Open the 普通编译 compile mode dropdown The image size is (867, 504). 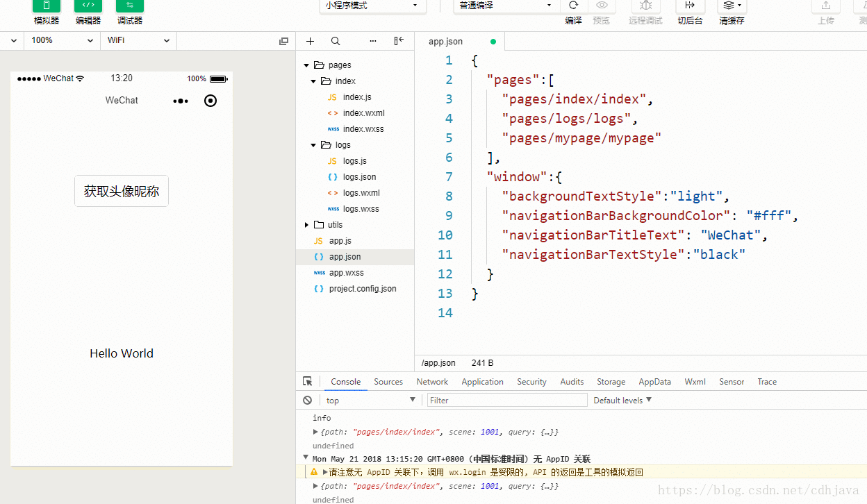(x=506, y=6)
